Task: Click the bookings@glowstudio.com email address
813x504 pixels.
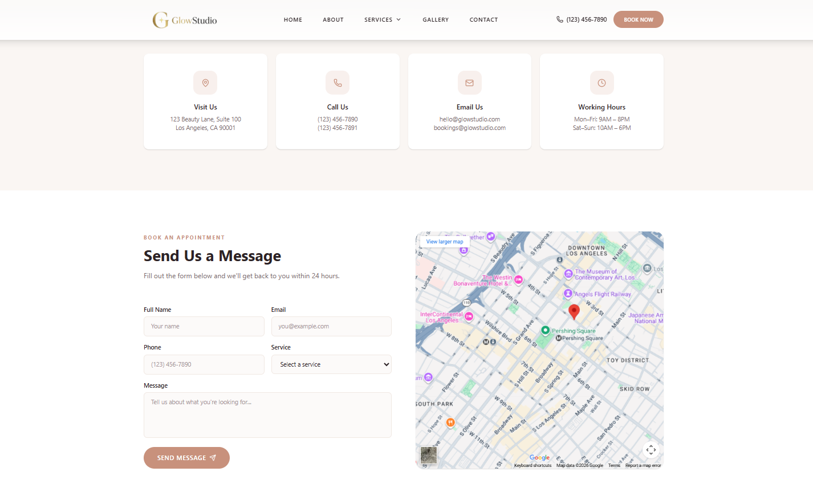Action: pos(470,128)
